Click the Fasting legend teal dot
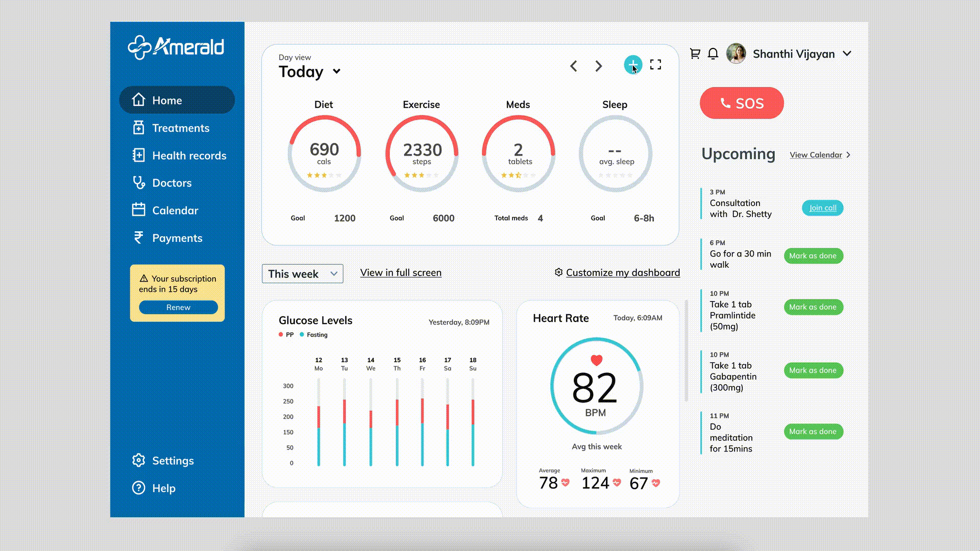 pyautogui.click(x=302, y=335)
